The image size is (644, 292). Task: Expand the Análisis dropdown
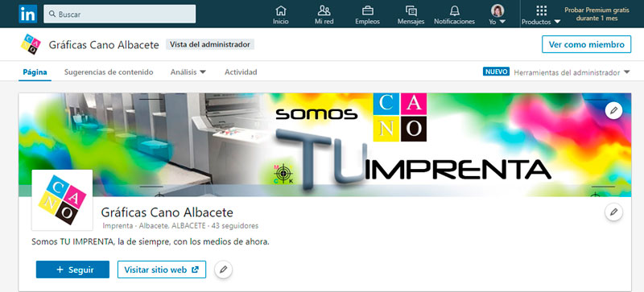tap(188, 72)
